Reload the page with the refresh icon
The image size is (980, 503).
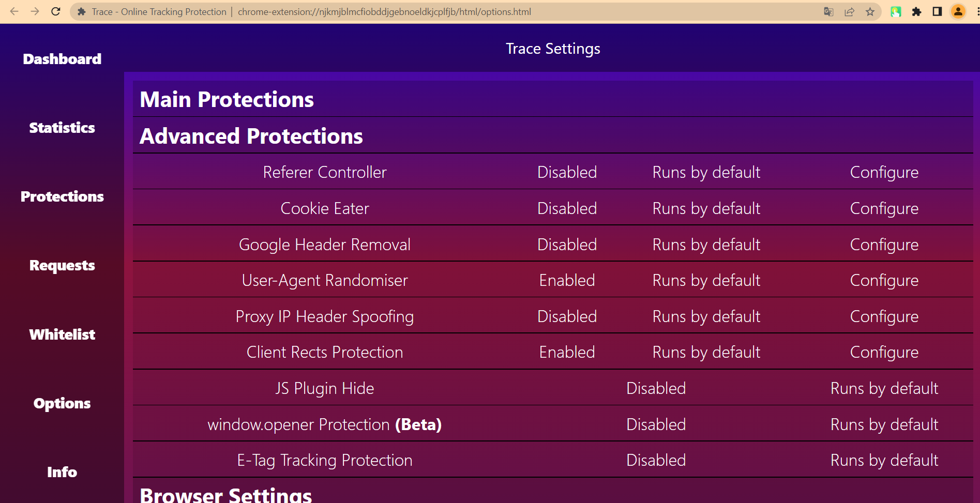[56, 11]
